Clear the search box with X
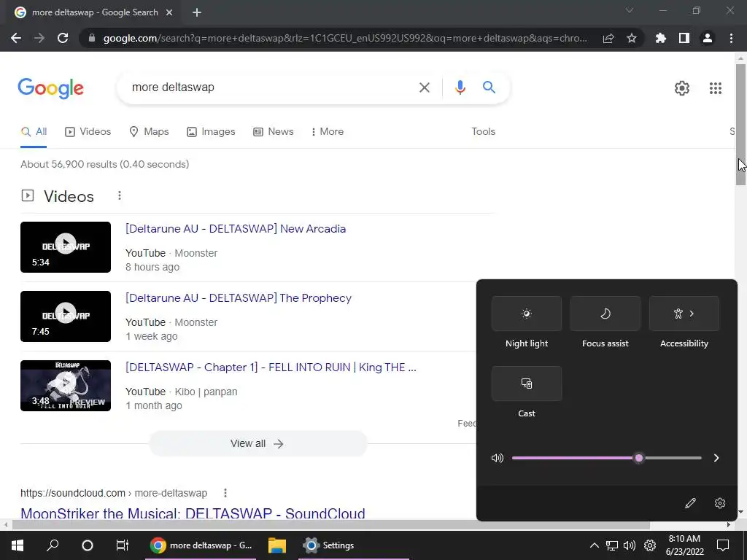747x560 pixels. pyautogui.click(x=424, y=87)
